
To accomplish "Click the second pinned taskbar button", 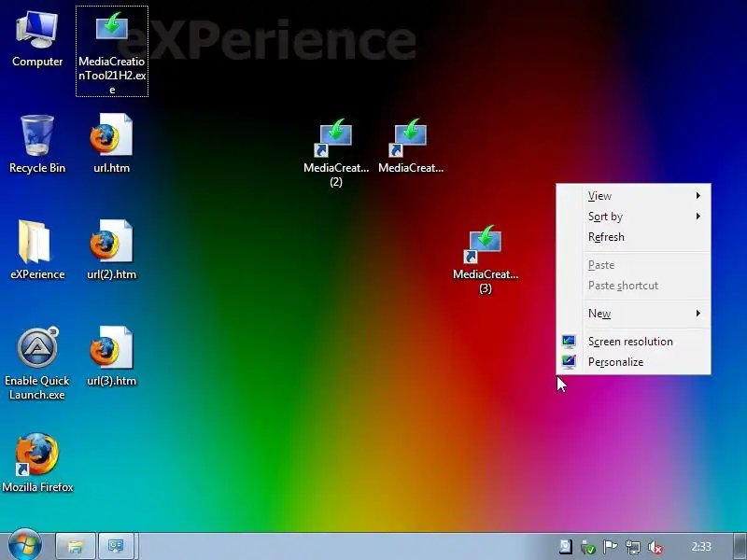I will (x=116, y=546).
